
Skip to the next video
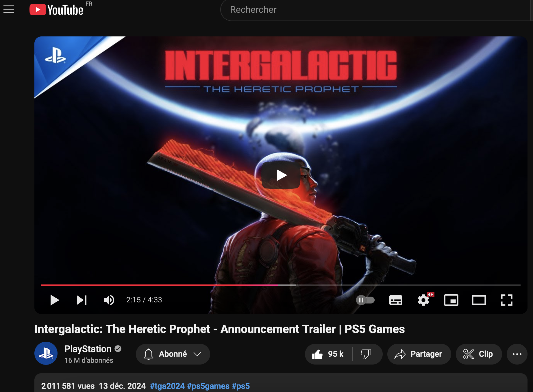(x=82, y=300)
